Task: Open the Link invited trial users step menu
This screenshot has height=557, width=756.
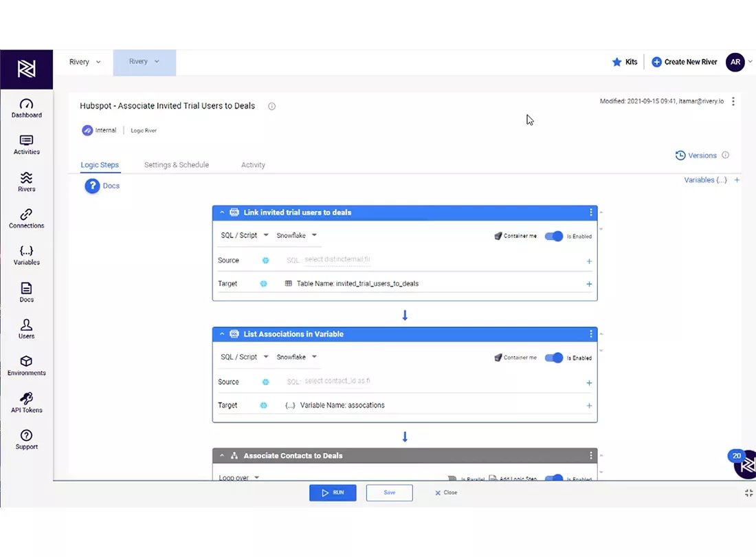Action: pos(590,212)
